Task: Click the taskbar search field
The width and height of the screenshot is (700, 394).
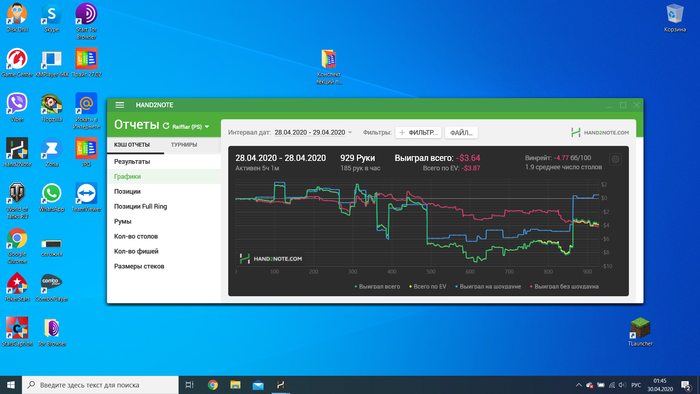Action: pos(100,385)
